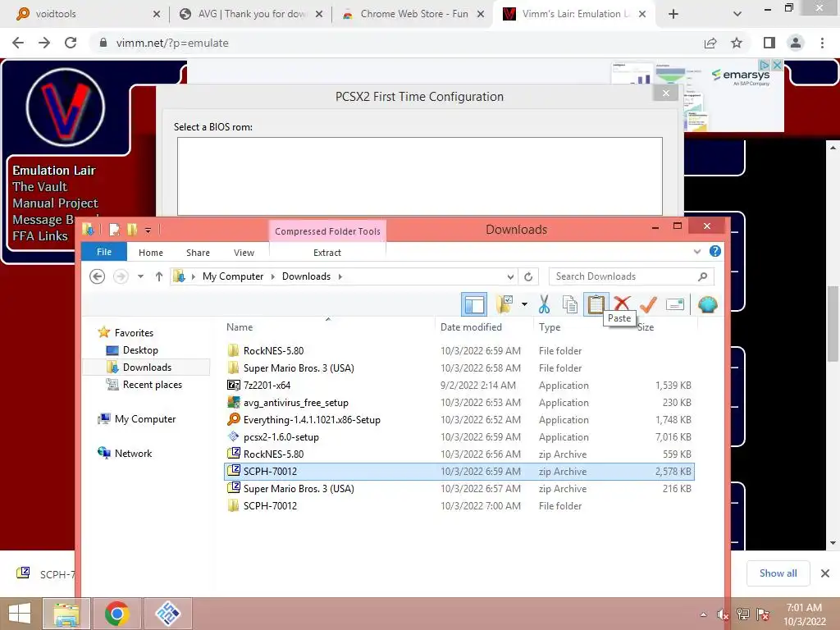
Task: Open Chrome side panel icon
Action: coord(769,43)
